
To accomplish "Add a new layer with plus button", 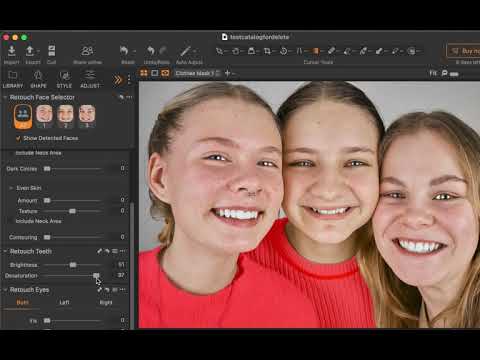I will [227, 73].
